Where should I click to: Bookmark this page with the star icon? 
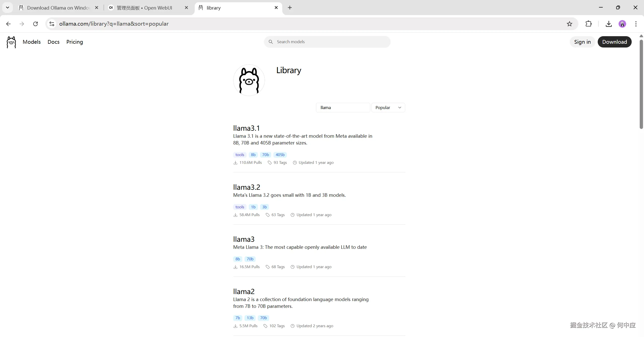click(x=570, y=24)
